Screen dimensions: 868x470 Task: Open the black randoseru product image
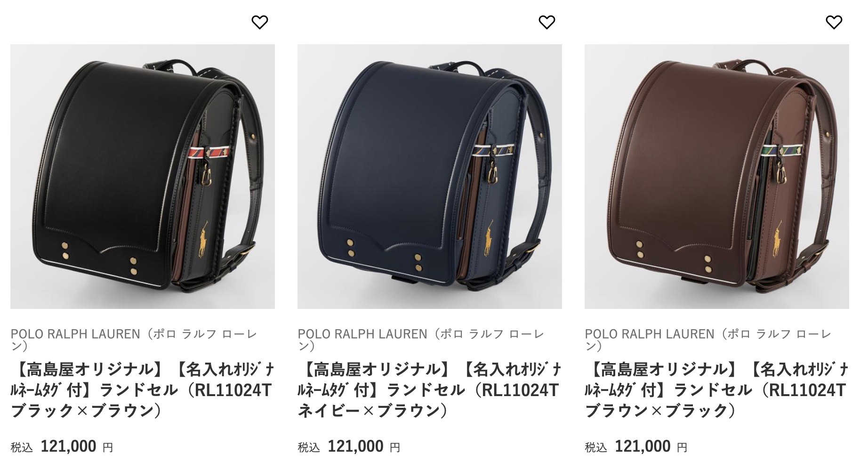[x=143, y=177]
